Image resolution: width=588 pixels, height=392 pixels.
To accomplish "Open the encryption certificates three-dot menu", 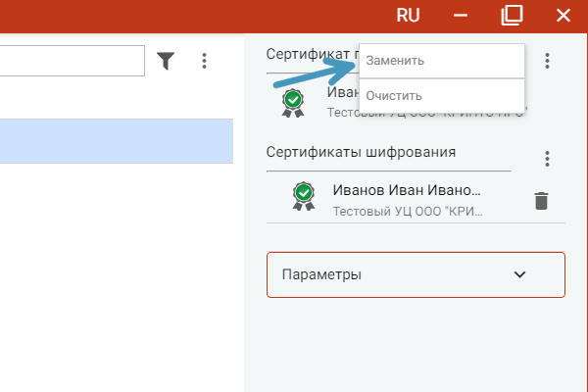I will 547,159.
